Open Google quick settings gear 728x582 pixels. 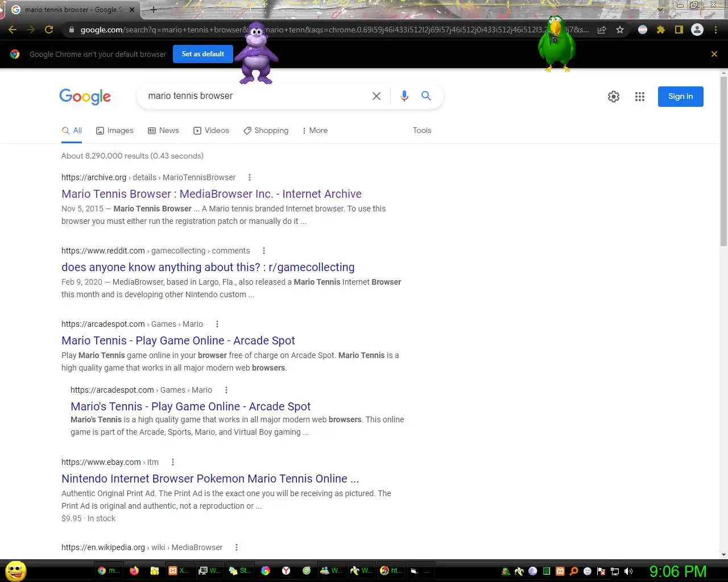click(x=614, y=97)
